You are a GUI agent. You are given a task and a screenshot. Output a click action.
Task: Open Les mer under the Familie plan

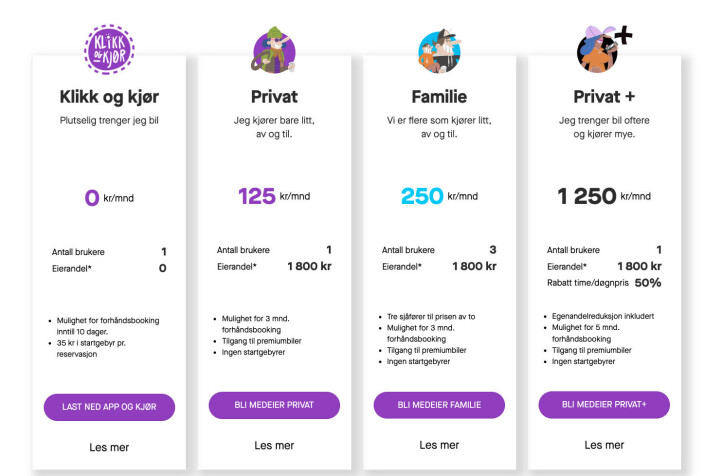coord(439,445)
